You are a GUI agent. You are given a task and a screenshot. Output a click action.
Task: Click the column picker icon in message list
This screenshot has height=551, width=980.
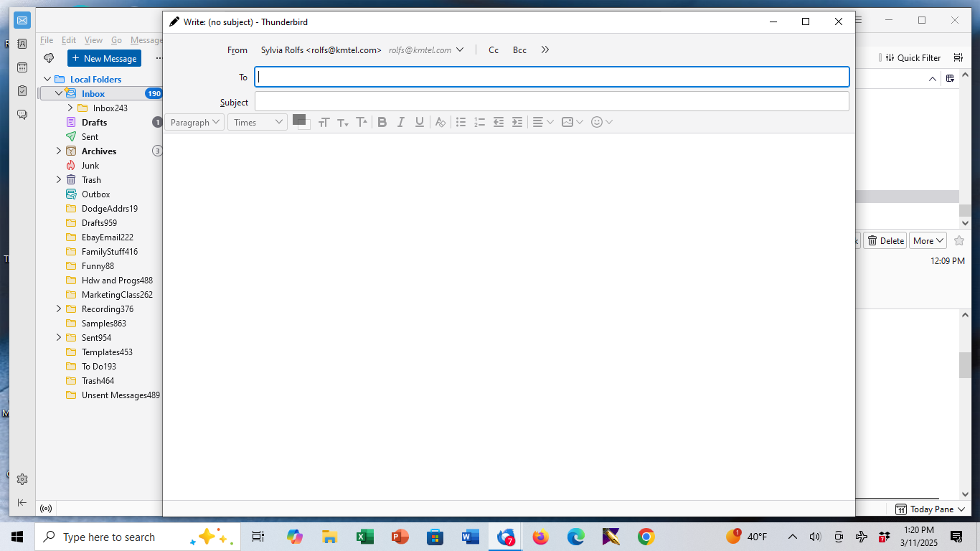click(x=950, y=78)
